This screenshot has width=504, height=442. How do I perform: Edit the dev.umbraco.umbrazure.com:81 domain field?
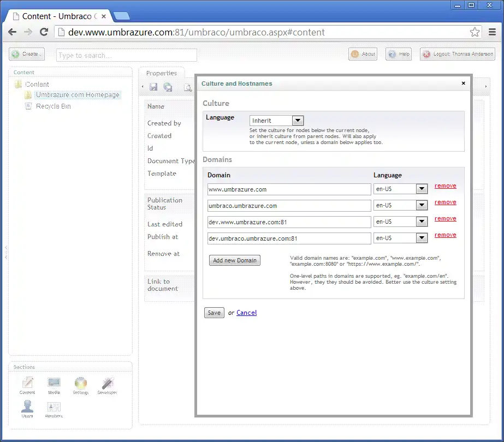(289, 238)
